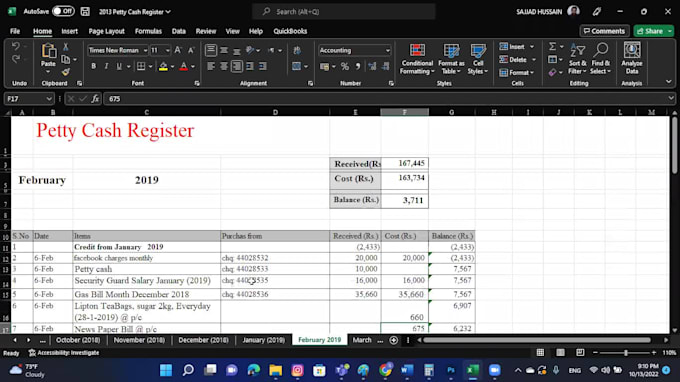Open the Format cells dropdown
Screen dimensions: 680x382
(x=532, y=72)
